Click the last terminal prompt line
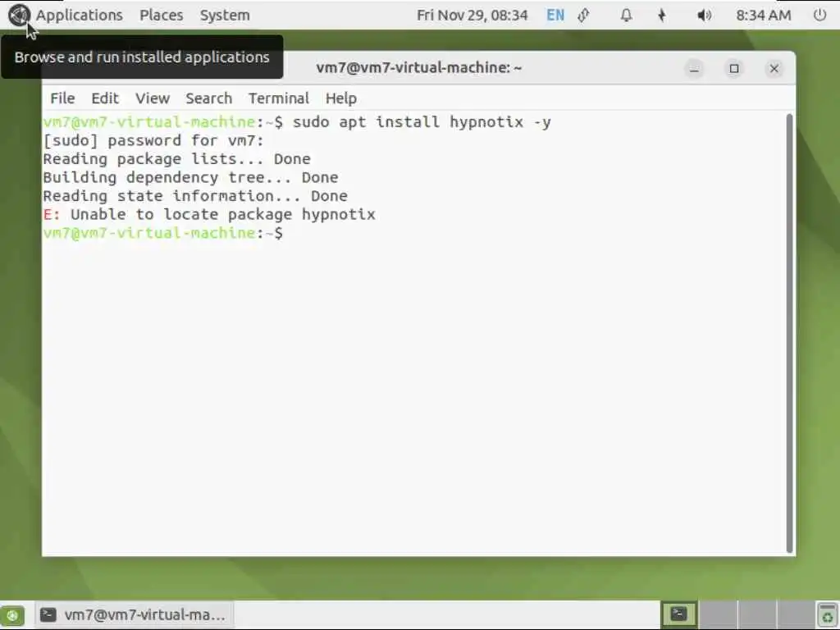This screenshot has height=630, width=840. (x=163, y=233)
